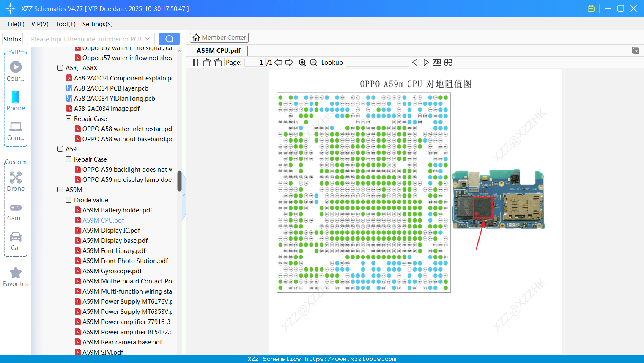Collapse the A59 tree node
The height and width of the screenshot is (363, 644).
pyautogui.click(x=60, y=149)
